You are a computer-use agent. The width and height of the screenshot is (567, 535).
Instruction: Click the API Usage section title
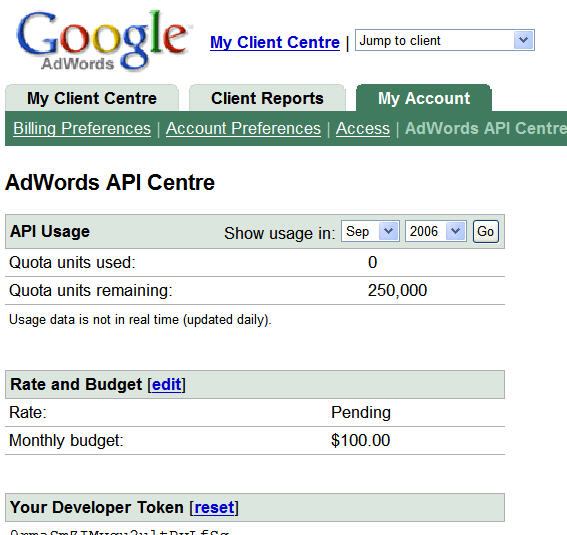(x=50, y=231)
